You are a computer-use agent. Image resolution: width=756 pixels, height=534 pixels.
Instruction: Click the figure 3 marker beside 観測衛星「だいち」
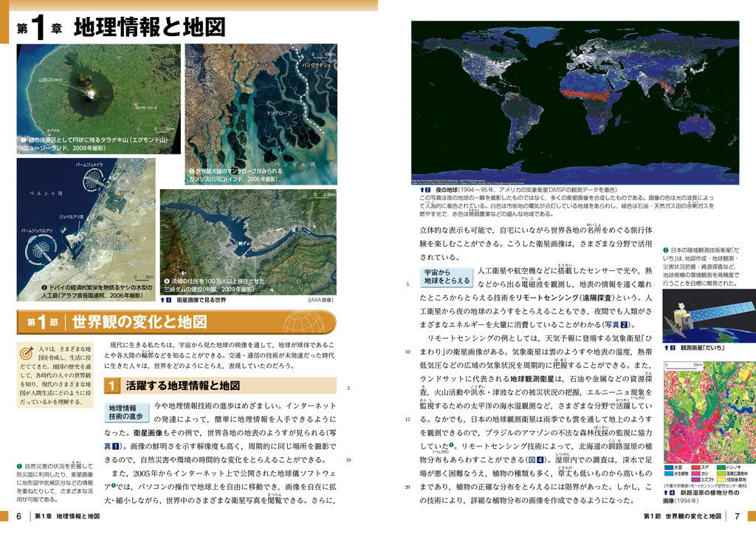click(670, 348)
